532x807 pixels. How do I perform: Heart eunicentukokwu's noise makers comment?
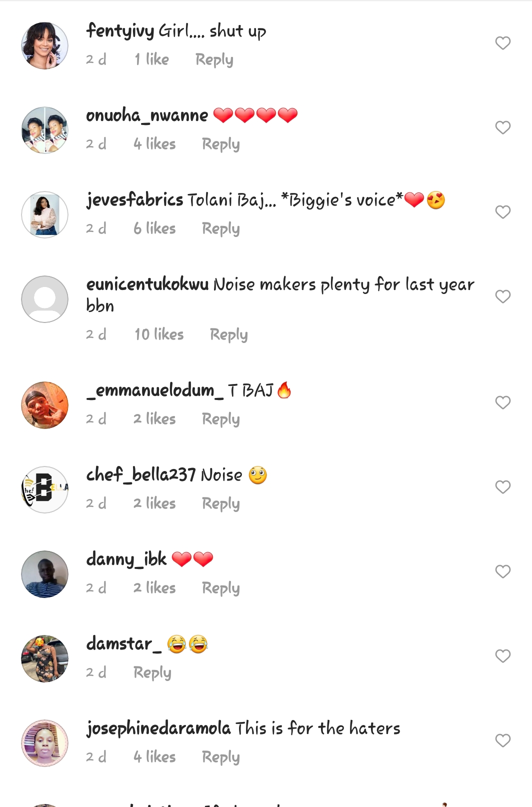502,297
